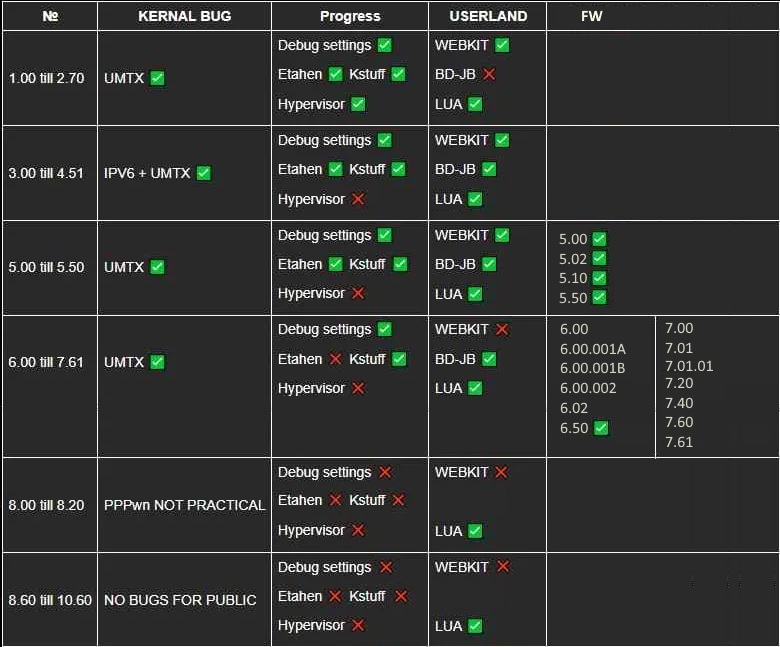Click the red cross after Kstuff in 8.00 till 8.20 row

398,500
